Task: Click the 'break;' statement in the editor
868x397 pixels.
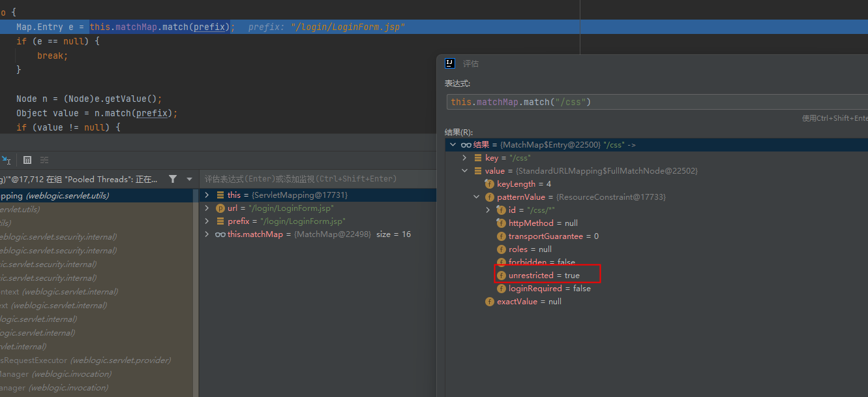Action: [x=52, y=56]
